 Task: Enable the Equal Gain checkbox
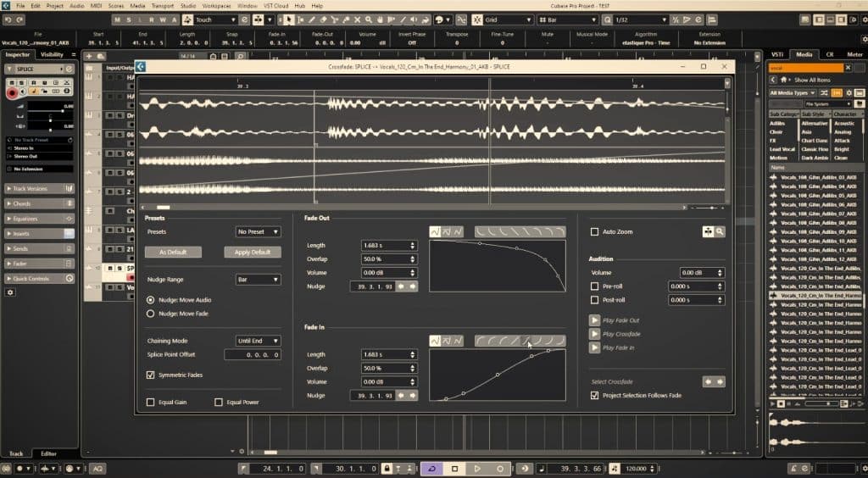[x=151, y=403]
